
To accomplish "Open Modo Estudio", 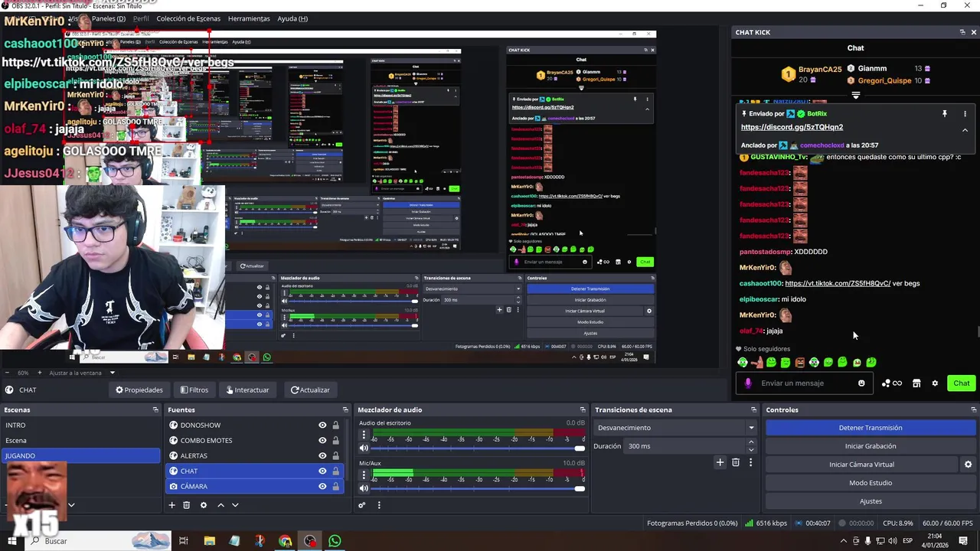I will coord(871,483).
